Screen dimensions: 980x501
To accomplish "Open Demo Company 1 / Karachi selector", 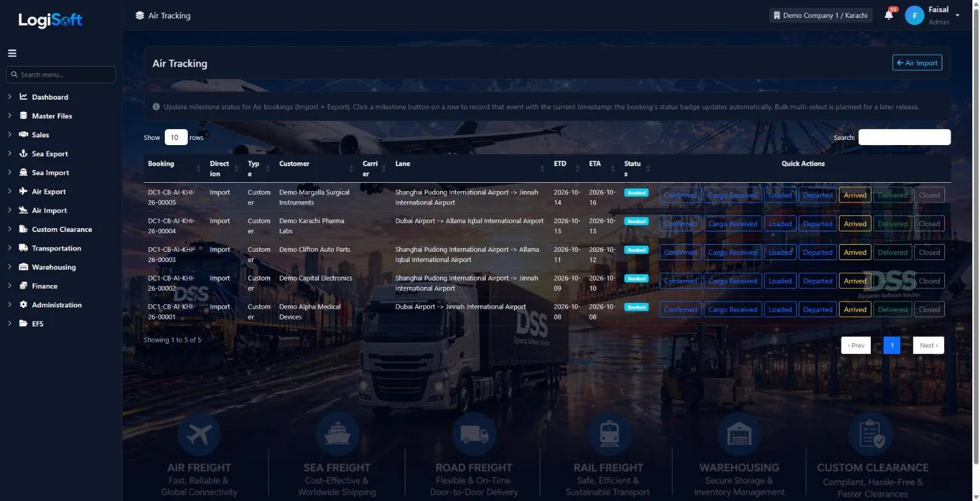I will pos(820,15).
